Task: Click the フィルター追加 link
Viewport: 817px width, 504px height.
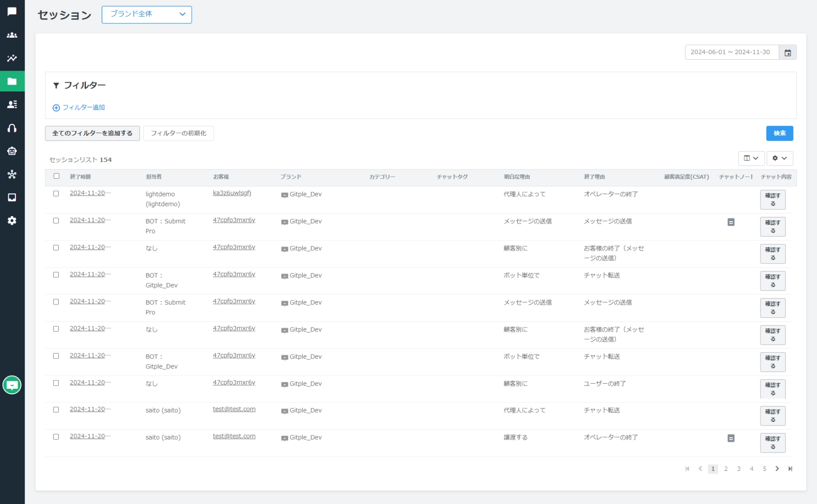Action: coord(84,107)
